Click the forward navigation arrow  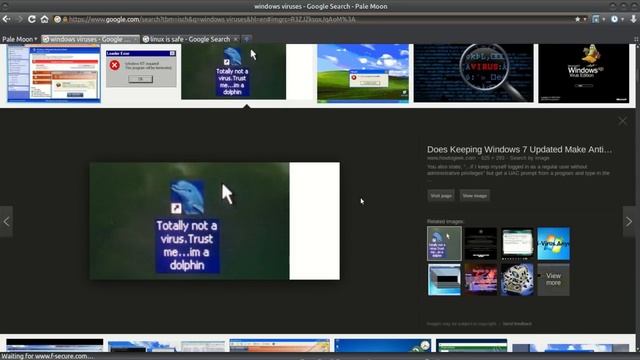pyautogui.click(x=19, y=19)
